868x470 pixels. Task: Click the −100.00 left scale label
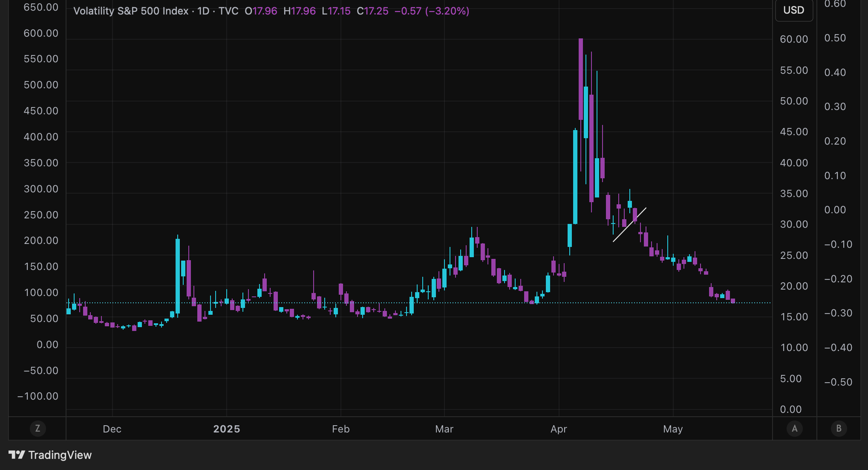[38, 396]
